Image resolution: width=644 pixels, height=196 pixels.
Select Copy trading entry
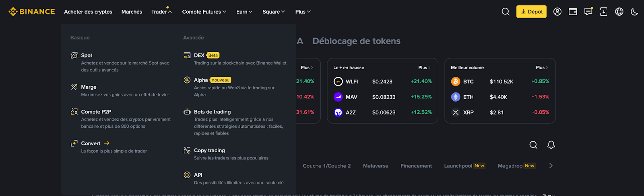(x=236, y=154)
